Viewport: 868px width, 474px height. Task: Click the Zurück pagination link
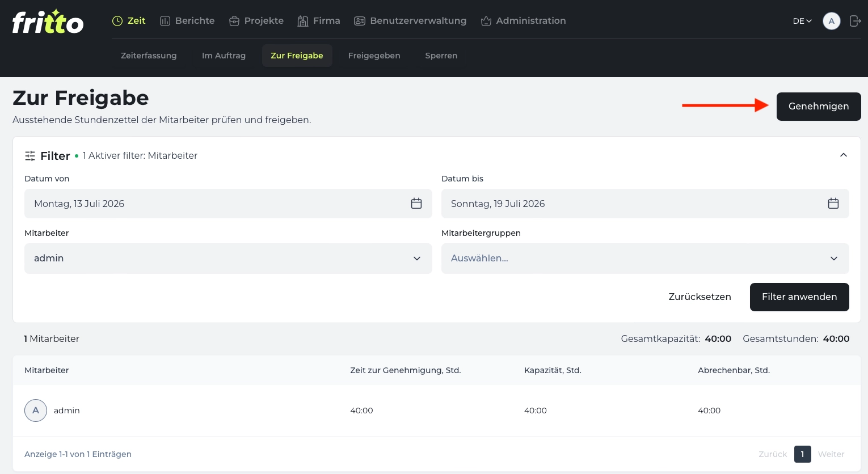click(773, 454)
